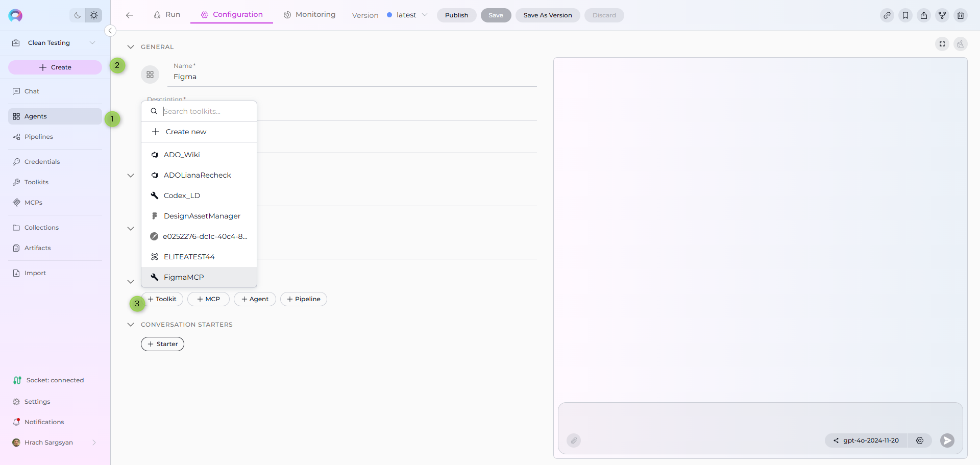Click the Publish button
The height and width of the screenshot is (465, 980).
coord(456,15)
